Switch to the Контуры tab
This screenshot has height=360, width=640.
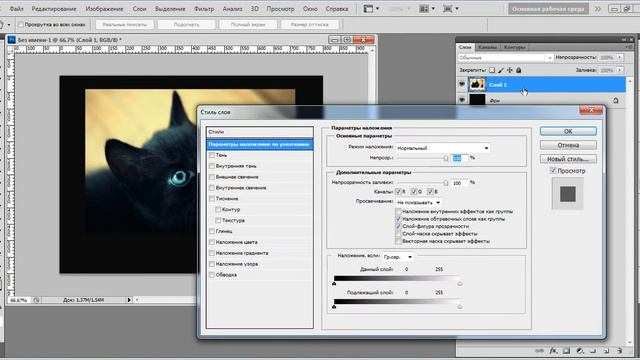(514, 47)
